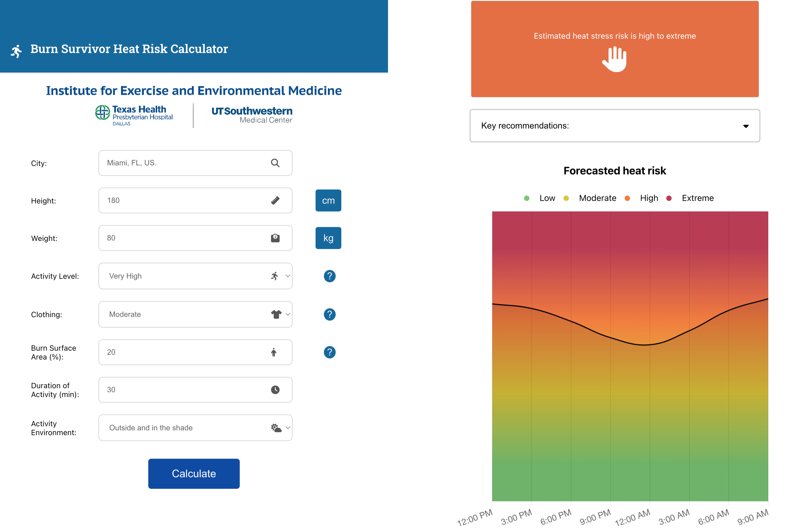Click the ruler icon in Height field

275,200
